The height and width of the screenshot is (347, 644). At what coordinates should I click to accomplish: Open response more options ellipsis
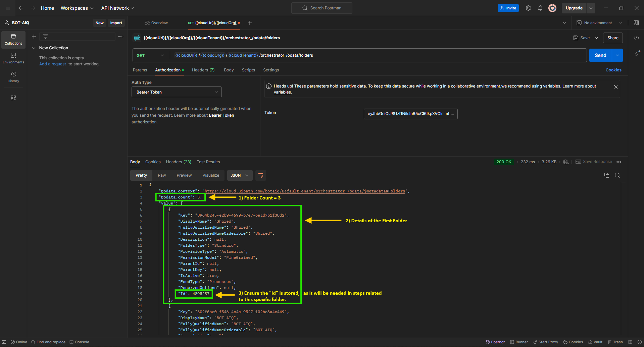tap(619, 162)
